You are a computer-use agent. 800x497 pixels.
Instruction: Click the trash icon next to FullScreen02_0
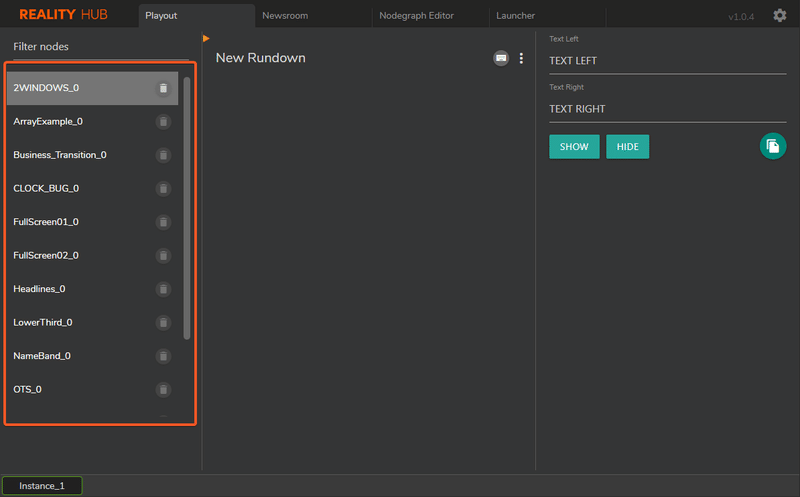coord(163,256)
